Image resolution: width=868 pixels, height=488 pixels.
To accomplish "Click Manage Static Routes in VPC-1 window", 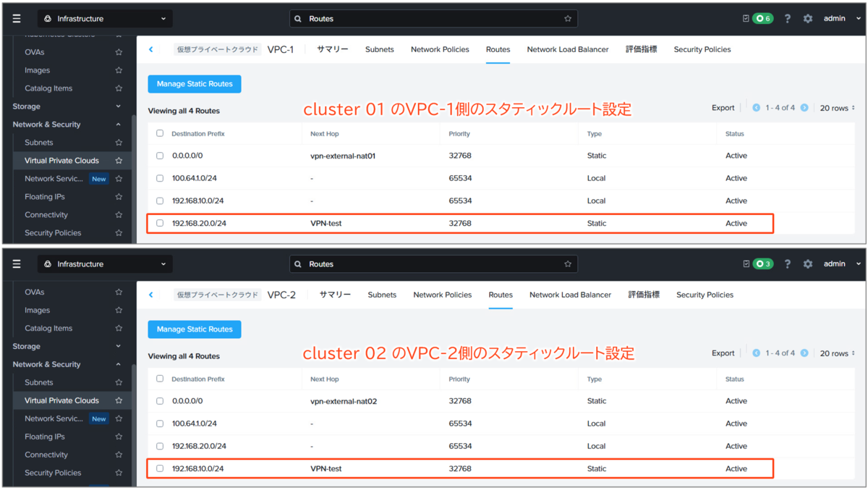I will click(x=195, y=84).
